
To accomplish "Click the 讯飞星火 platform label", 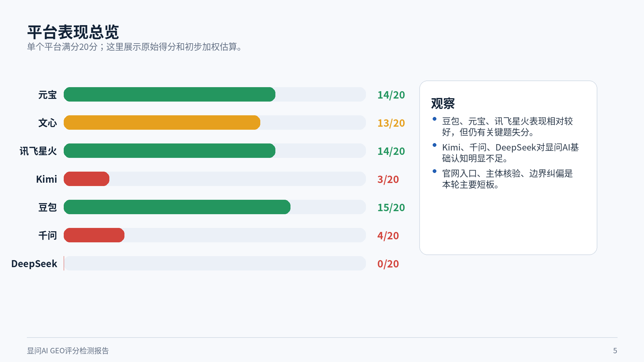I will click(x=38, y=151).
